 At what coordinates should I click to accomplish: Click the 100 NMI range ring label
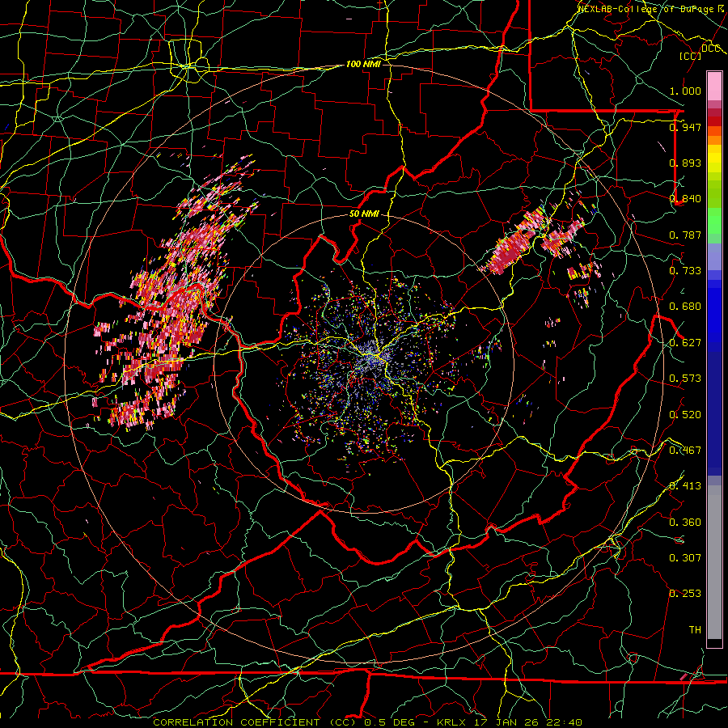point(363,64)
